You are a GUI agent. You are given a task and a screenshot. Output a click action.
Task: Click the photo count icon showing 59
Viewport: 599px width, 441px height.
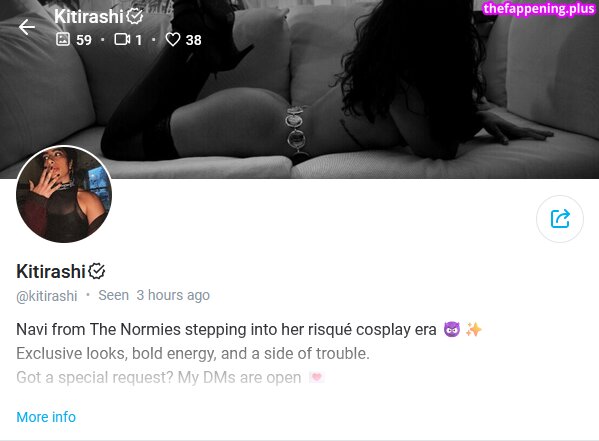(x=63, y=39)
